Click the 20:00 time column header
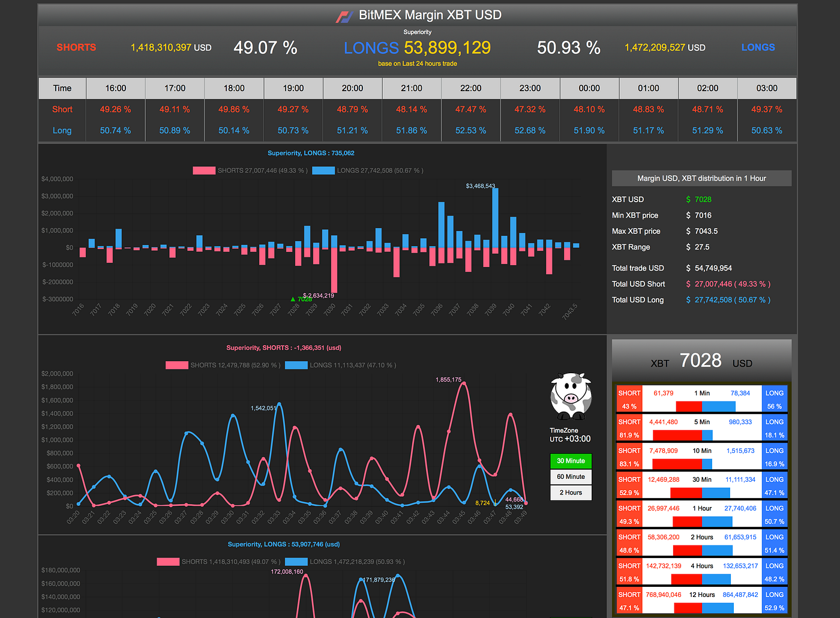This screenshot has width=840, height=618. pyautogui.click(x=352, y=88)
